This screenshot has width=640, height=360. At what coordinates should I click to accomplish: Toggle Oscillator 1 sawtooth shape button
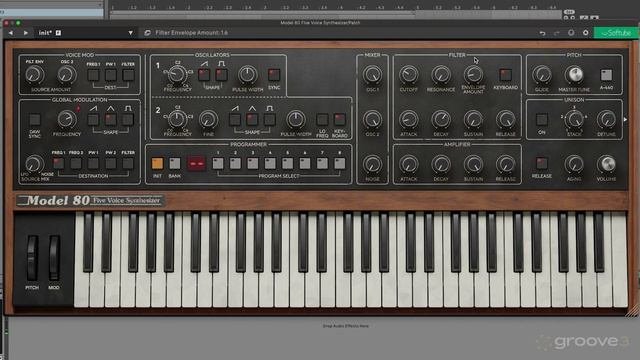pyautogui.click(x=204, y=75)
